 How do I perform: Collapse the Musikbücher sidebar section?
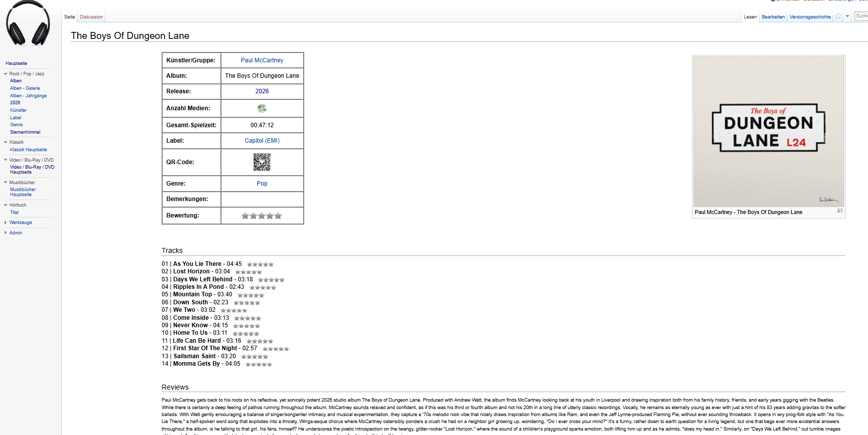5,183
